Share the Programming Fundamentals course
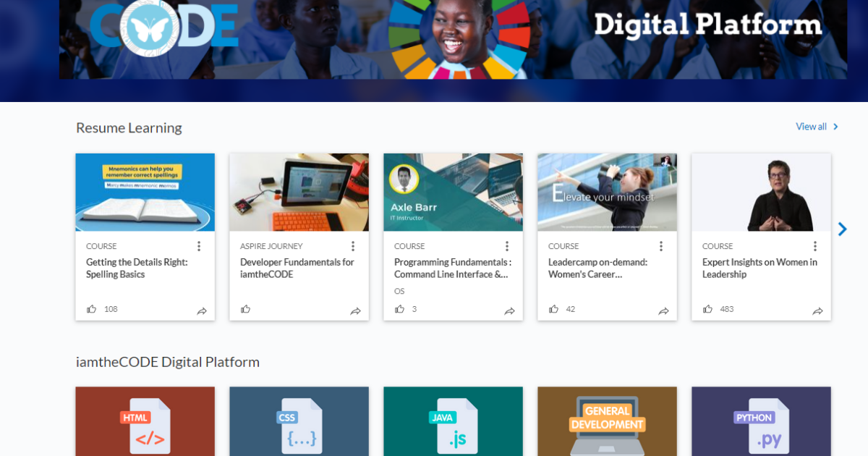The image size is (868, 456). click(x=510, y=311)
